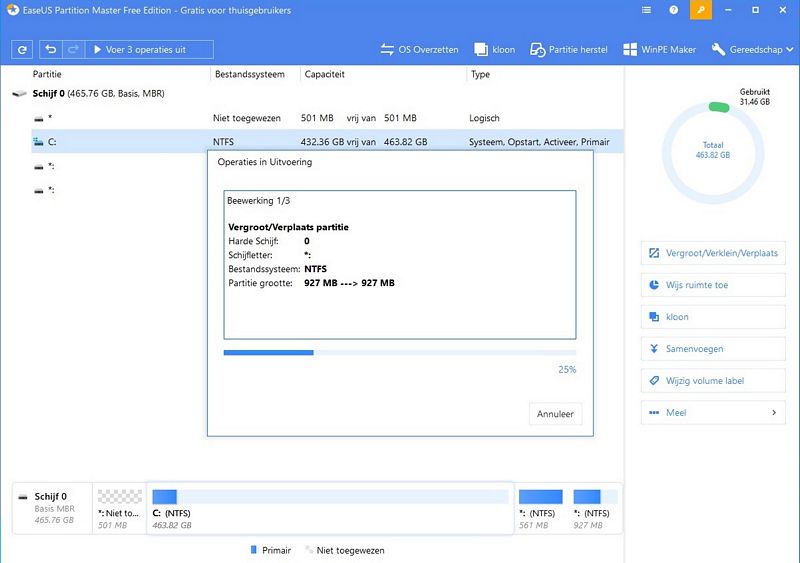800x563 pixels.
Task: Choose Samenvoegen merge action
Action: (713, 349)
